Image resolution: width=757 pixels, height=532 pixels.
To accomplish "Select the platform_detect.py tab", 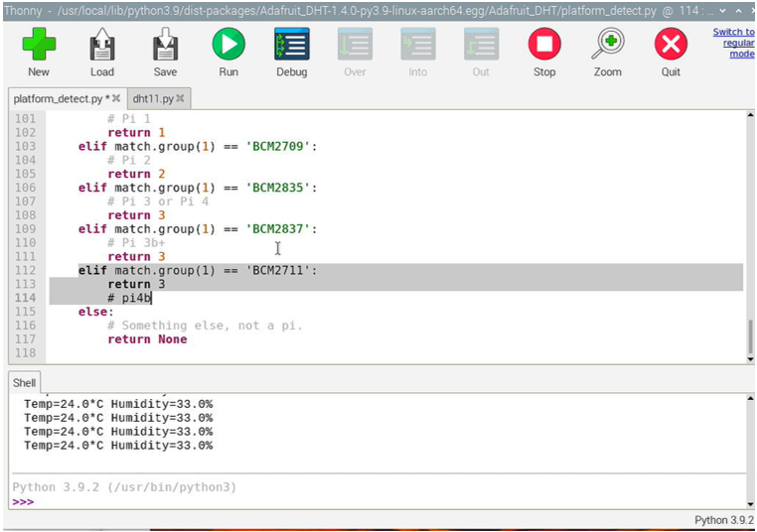I will (58, 99).
